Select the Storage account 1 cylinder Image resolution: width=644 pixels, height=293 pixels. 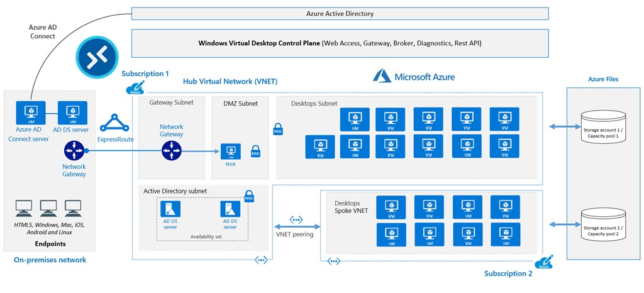601,126
